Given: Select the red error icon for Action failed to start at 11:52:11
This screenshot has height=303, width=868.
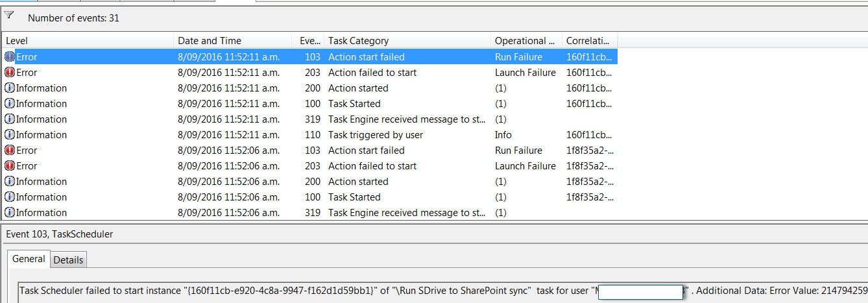Looking at the screenshot, I should pyautogui.click(x=10, y=73).
